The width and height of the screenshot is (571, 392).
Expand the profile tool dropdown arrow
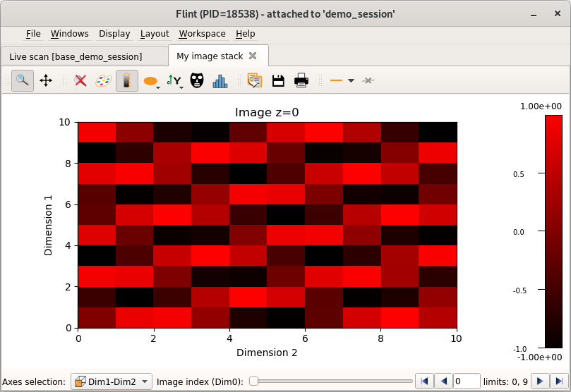(351, 81)
